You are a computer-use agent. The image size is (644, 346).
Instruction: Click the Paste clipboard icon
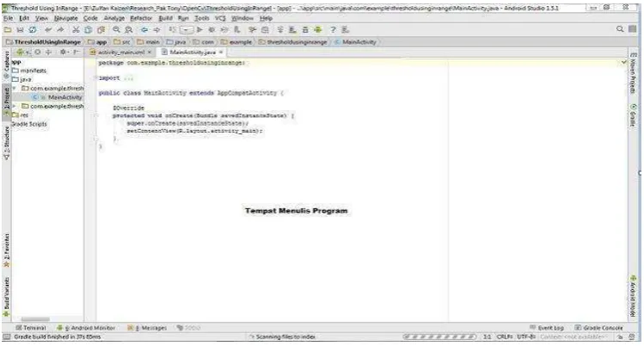click(x=101, y=29)
